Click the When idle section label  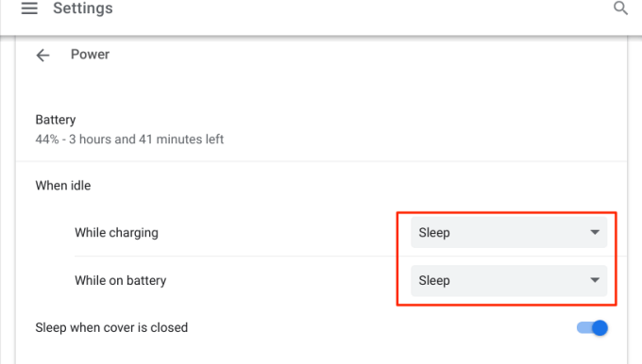tap(63, 185)
